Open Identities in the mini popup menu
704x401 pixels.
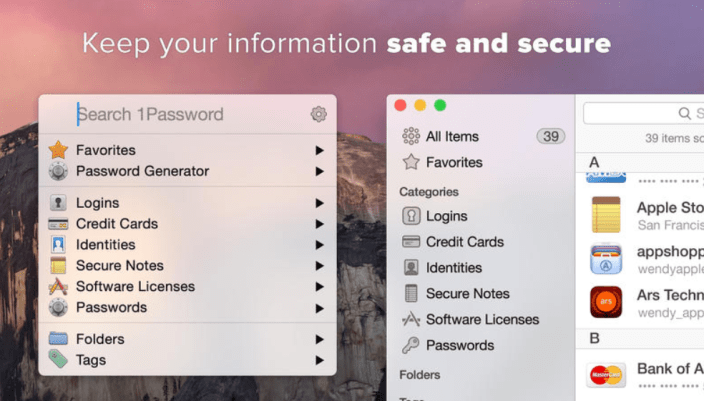pyautogui.click(x=105, y=245)
